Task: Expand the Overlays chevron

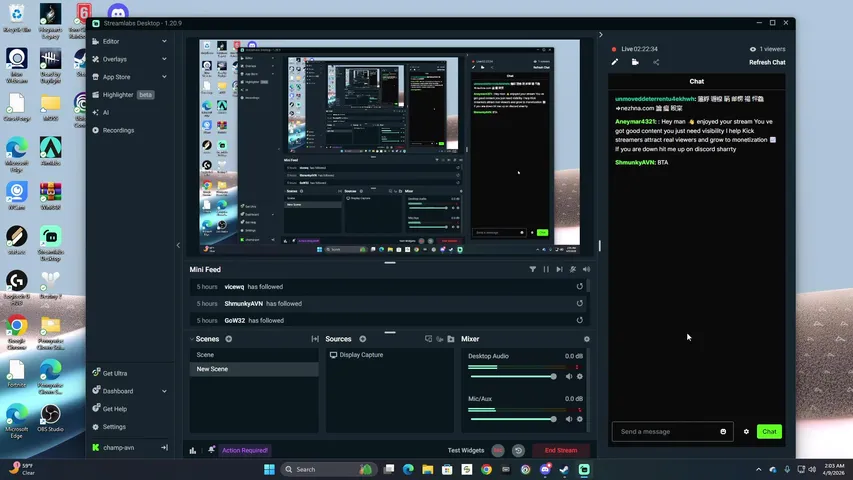Action: tap(164, 59)
